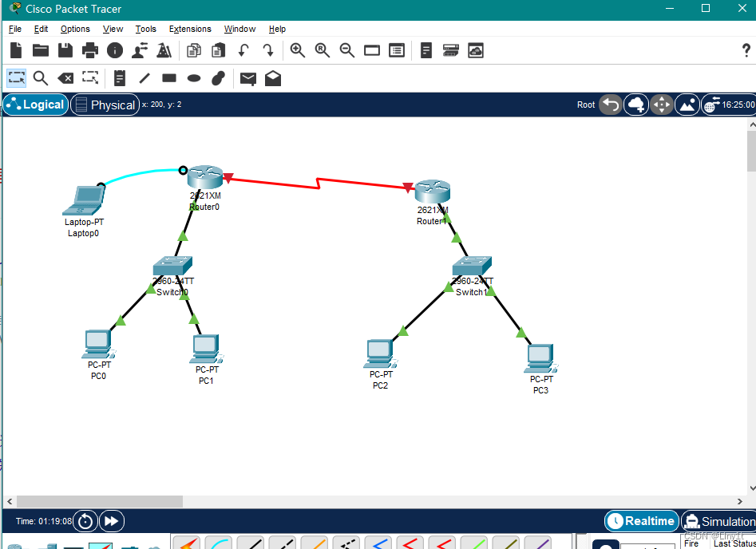
Task: Open the View menu
Action: pos(113,29)
